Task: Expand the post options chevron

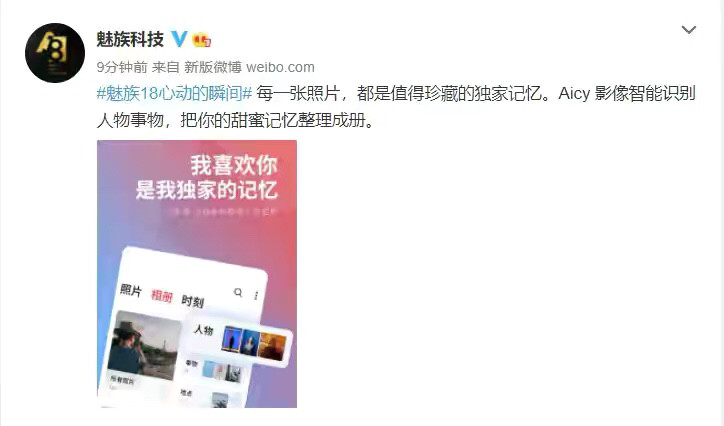Action: 688,30
